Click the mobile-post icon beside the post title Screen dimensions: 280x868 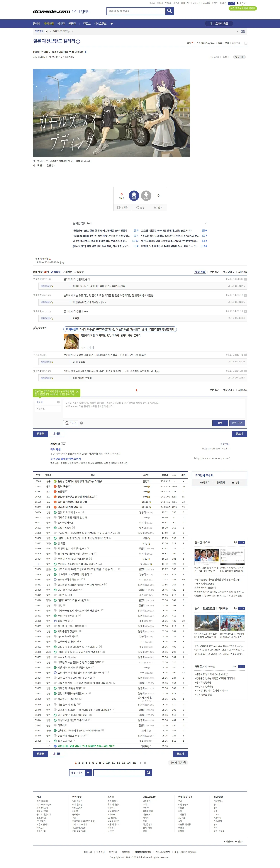(86, 52)
